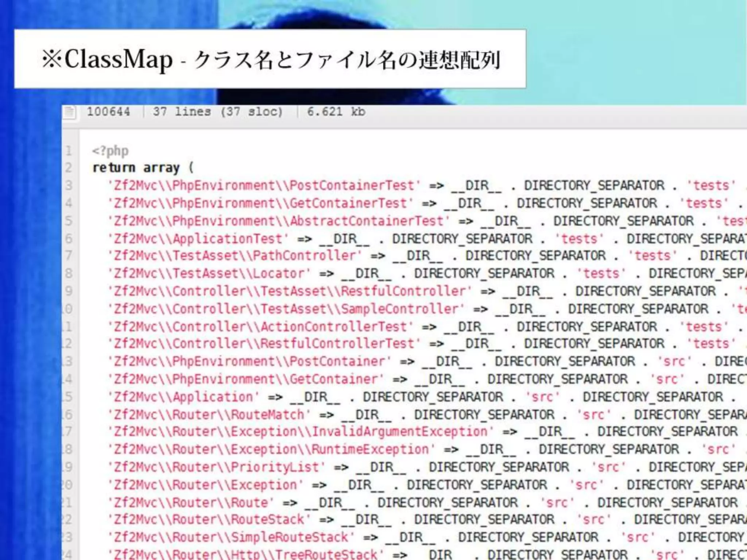The width and height of the screenshot is (747, 560).
Task: Click the 'tests' string on the PostContainerTest line
Action: point(711,186)
